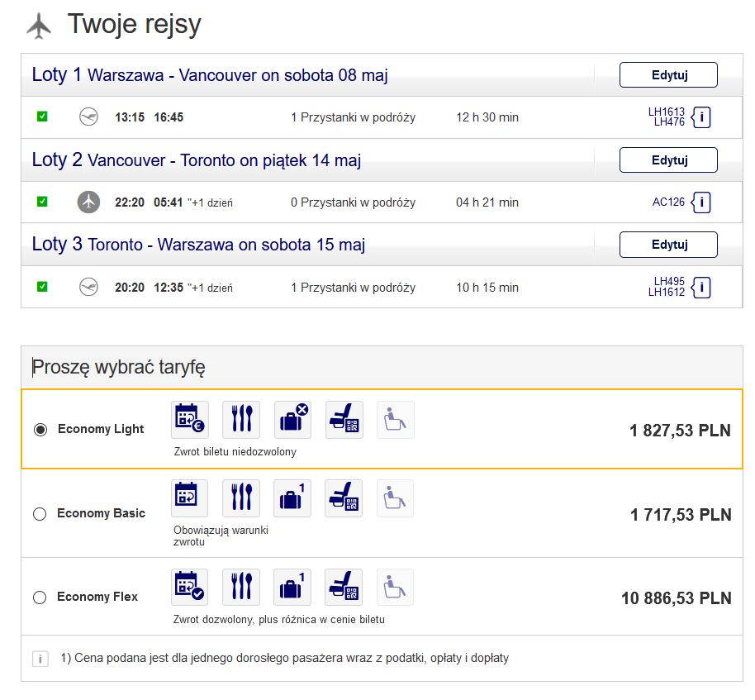The height and width of the screenshot is (700, 755).
Task: Click the Economy Light meal cutlery icon
Action: 241,419
